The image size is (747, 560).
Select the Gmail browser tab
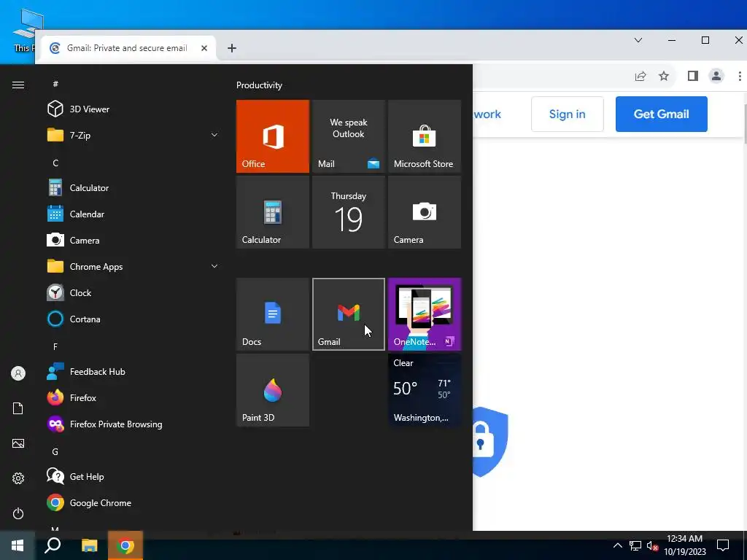click(x=127, y=48)
